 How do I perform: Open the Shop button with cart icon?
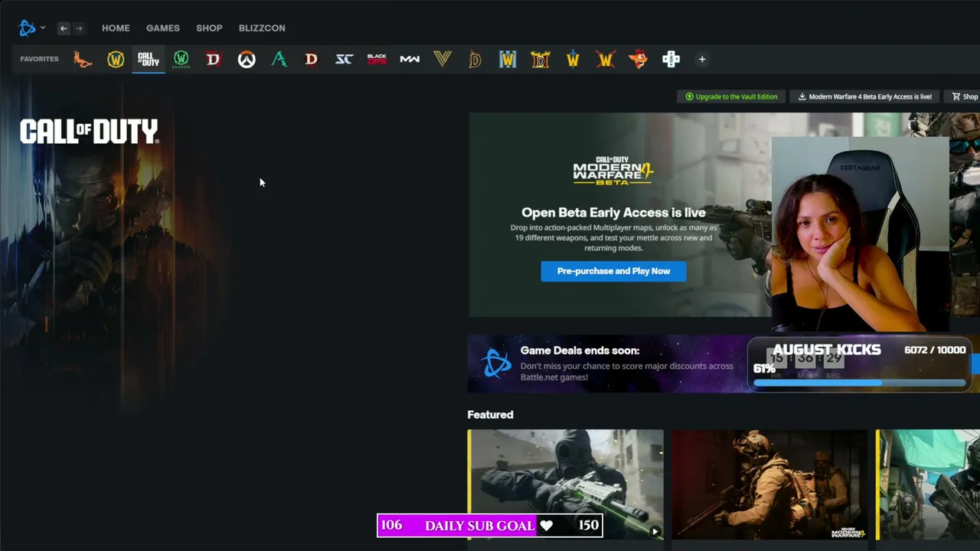coord(964,96)
